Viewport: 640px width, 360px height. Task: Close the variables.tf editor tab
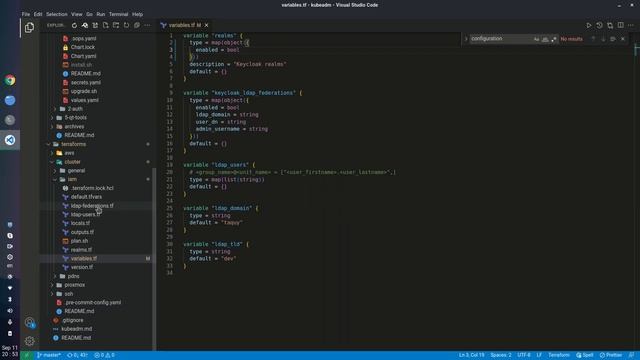207,25
